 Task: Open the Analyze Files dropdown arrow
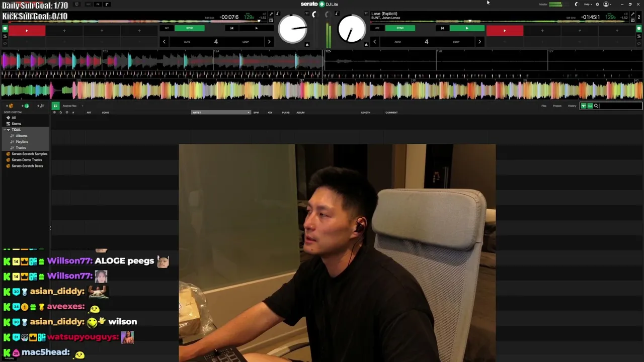[82, 106]
